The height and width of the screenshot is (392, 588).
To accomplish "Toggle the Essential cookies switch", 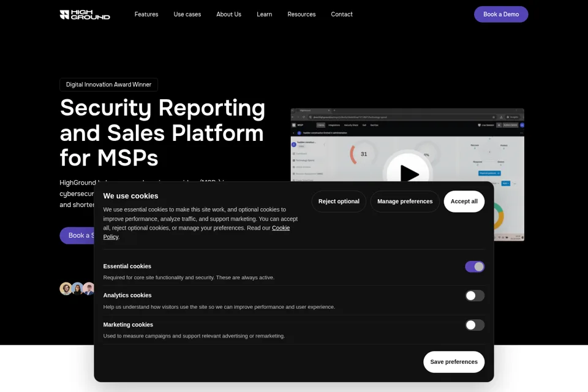I will [x=475, y=266].
